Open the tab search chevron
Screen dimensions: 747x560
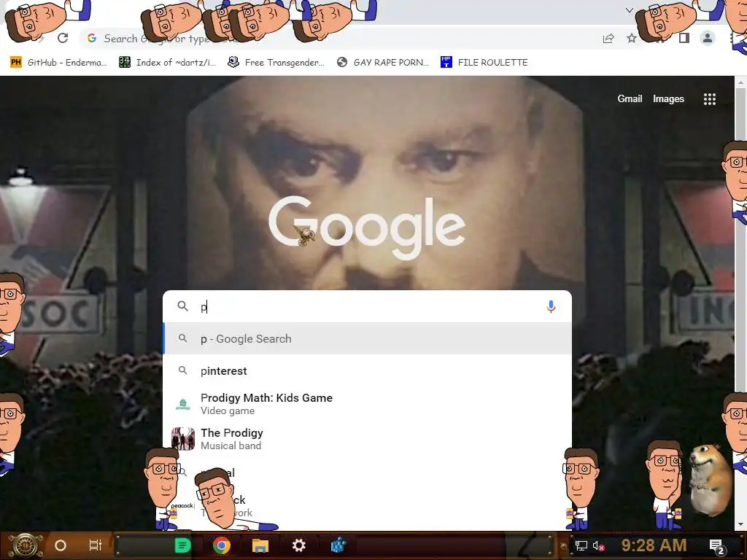pos(630,10)
